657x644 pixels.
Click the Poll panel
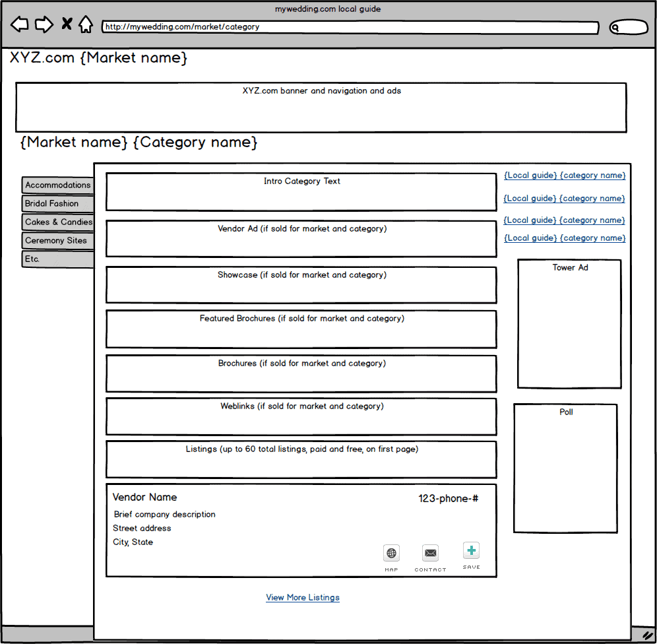click(x=565, y=468)
